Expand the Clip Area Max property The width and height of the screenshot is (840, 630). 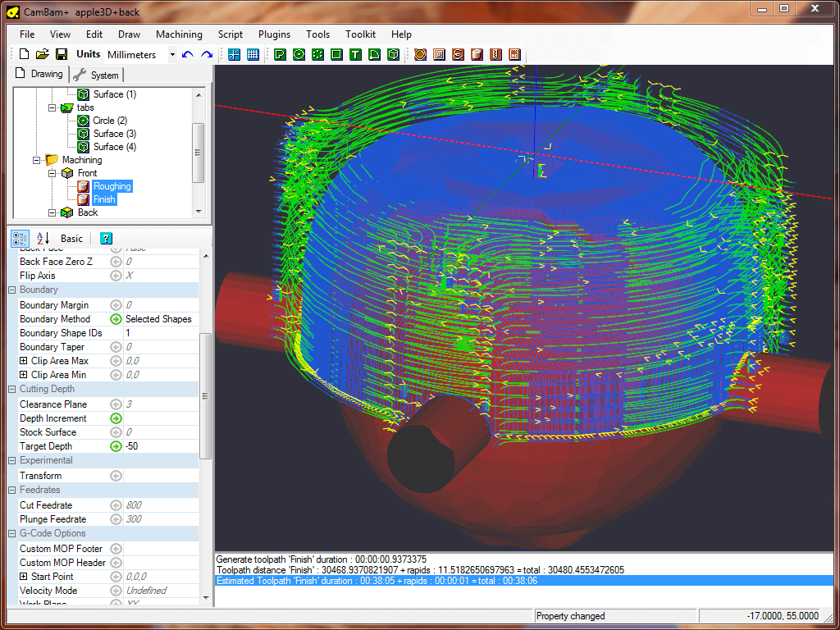point(23,361)
